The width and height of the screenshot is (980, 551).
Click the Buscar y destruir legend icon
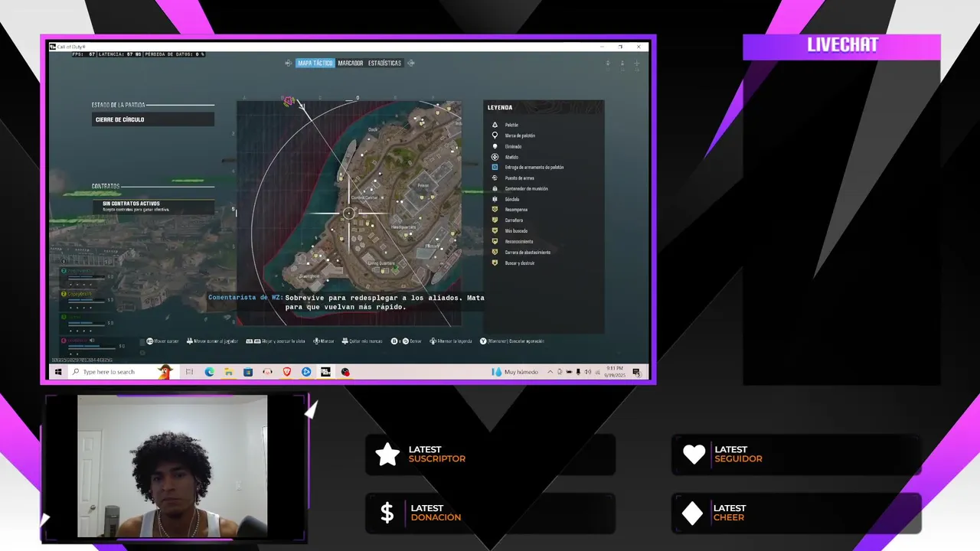(x=495, y=262)
